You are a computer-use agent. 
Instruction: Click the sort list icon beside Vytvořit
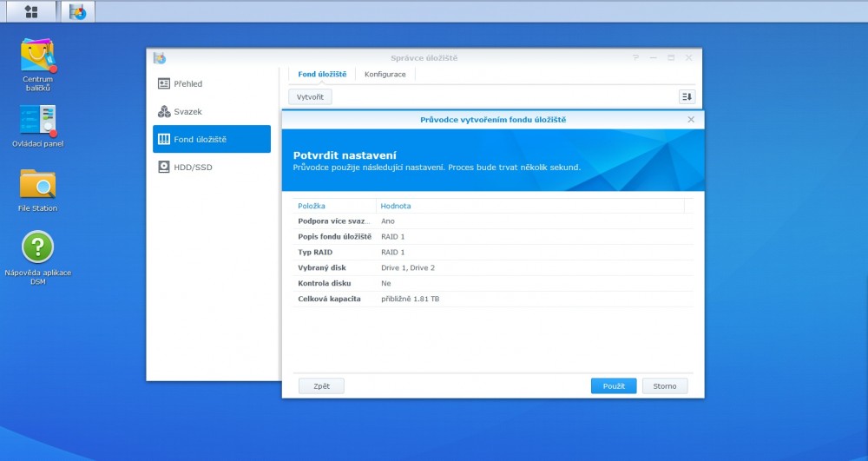[687, 97]
